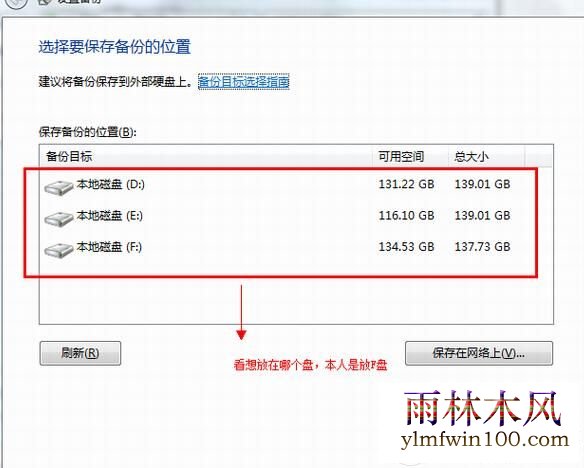The width and height of the screenshot is (584, 468).
Task: Click the drive icon for local disk D:
Action: 58,187
